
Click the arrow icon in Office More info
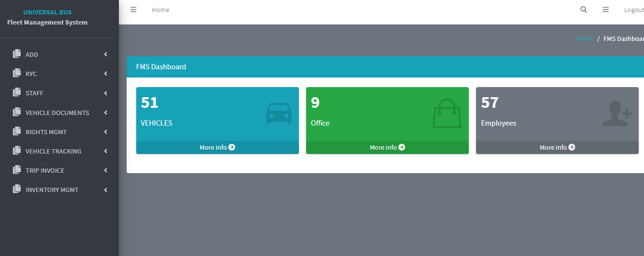pos(402,147)
